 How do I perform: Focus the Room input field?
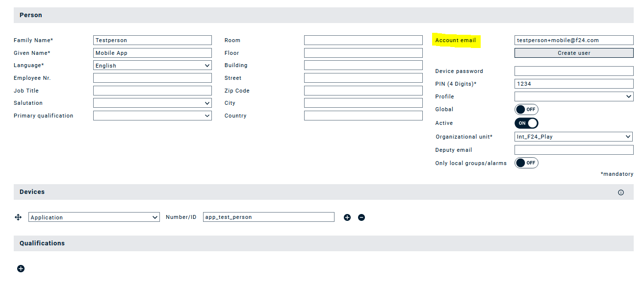[x=363, y=40]
